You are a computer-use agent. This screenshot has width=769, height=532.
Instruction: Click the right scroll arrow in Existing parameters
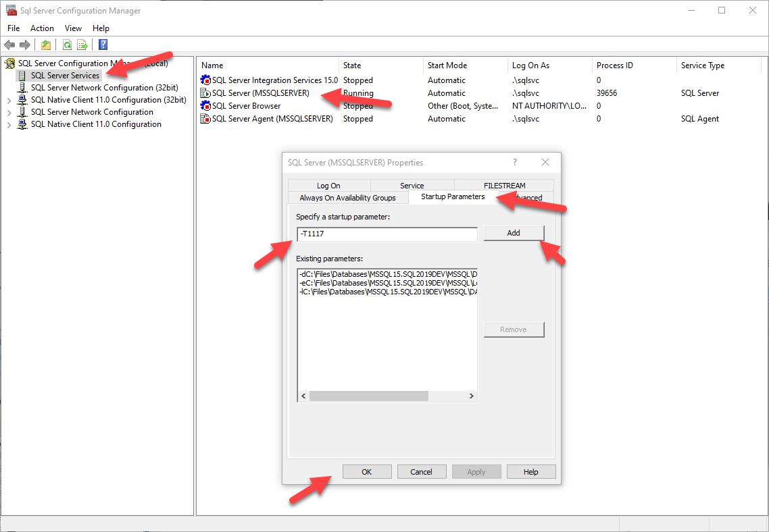471,396
